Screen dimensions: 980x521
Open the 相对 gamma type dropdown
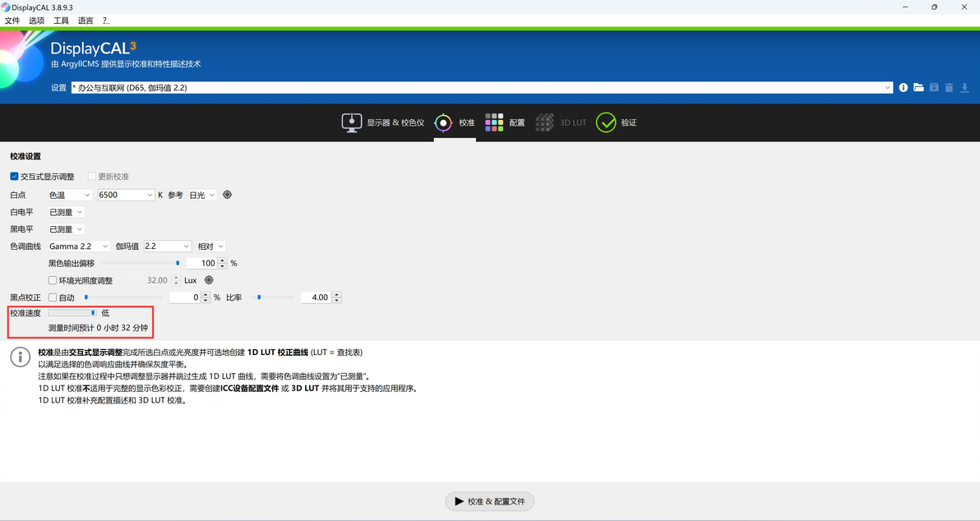(210, 247)
